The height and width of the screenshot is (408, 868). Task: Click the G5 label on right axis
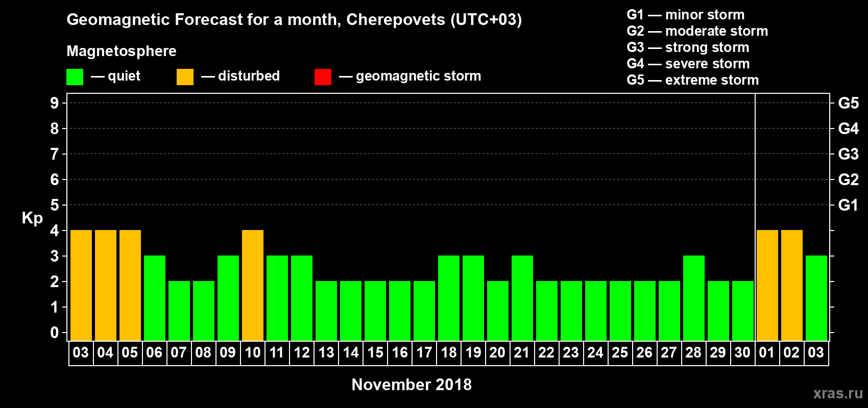pos(848,103)
